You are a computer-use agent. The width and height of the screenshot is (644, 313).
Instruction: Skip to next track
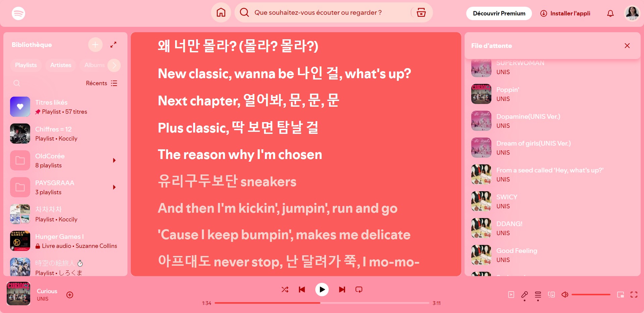(342, 290)
